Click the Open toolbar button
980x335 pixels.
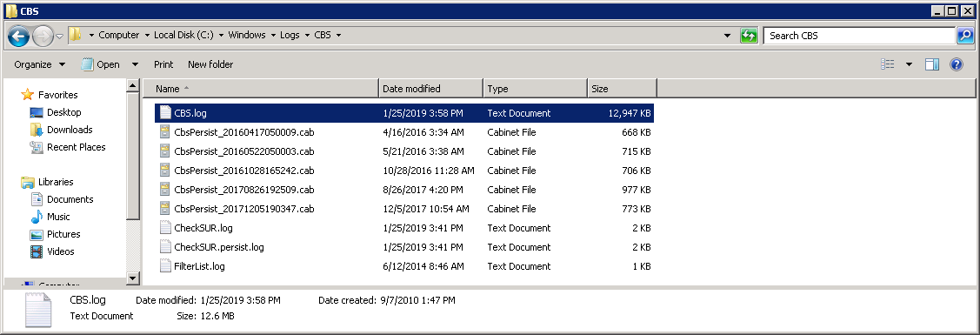pos(100,64)
